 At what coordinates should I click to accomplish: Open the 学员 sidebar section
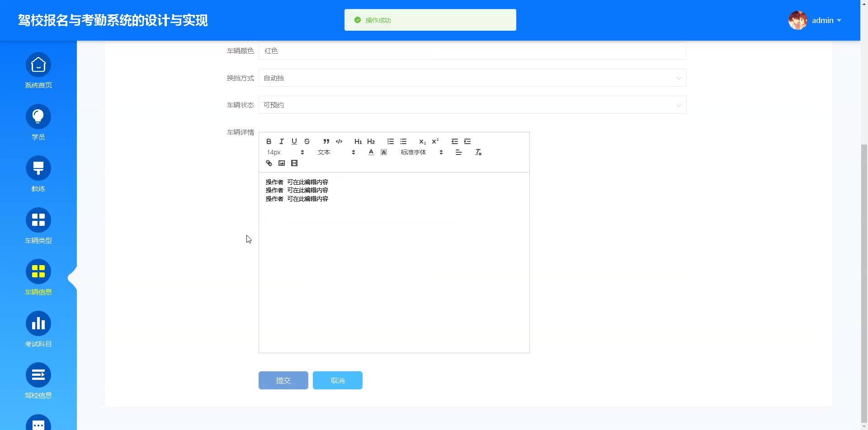38,122
